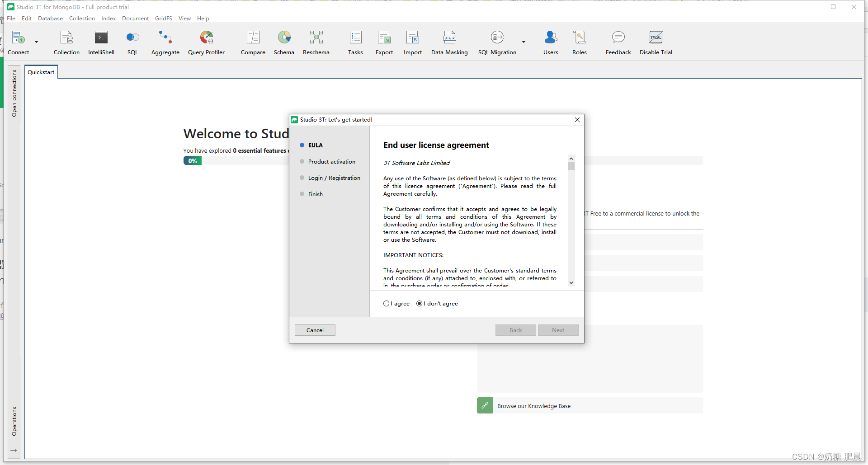868x465 pixels.
Task: Open the Schema analyzer
Action: [284, 42]
